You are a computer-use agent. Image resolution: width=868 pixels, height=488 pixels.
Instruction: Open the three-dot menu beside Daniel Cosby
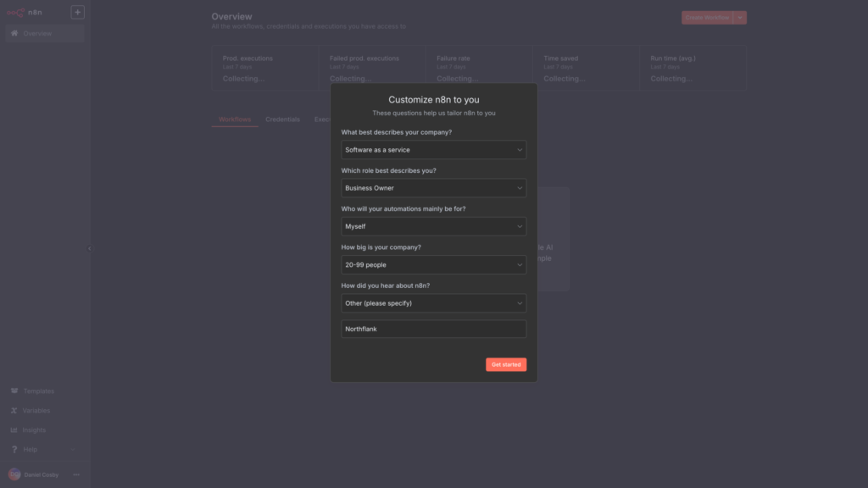point(76,474)
